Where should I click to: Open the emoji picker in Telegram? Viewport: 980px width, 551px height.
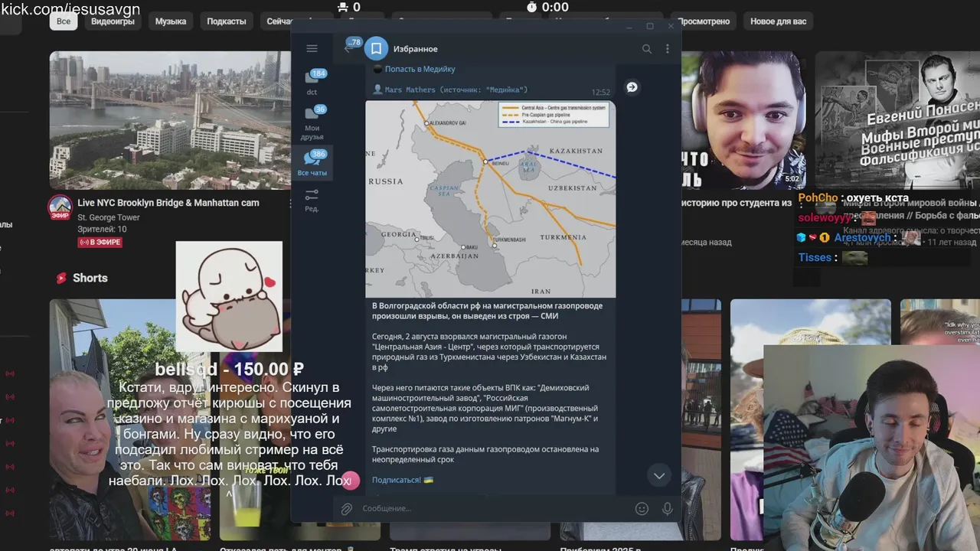pos(642,509)
